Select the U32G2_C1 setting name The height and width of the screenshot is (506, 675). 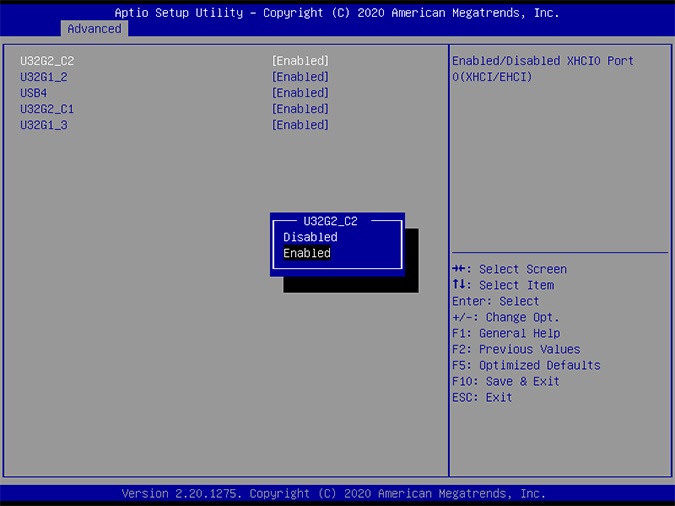(47, 109)
